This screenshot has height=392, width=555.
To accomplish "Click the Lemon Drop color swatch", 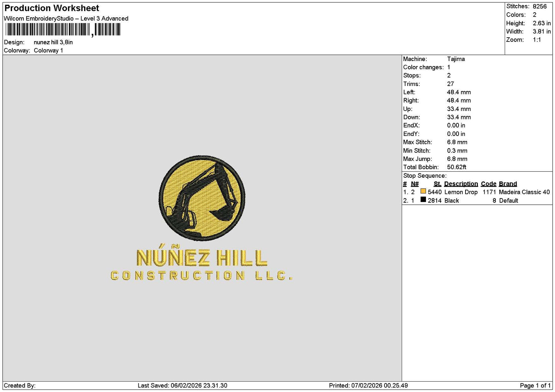I will [x=423, y=191].
